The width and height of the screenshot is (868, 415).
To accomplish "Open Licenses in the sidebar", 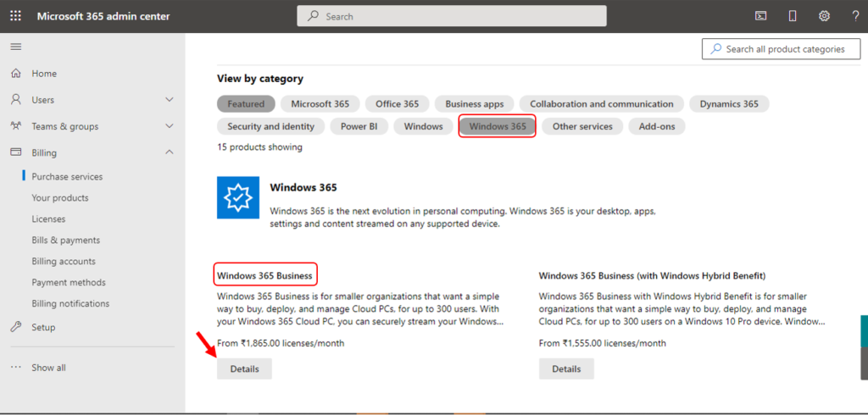I will coord(48,219).
